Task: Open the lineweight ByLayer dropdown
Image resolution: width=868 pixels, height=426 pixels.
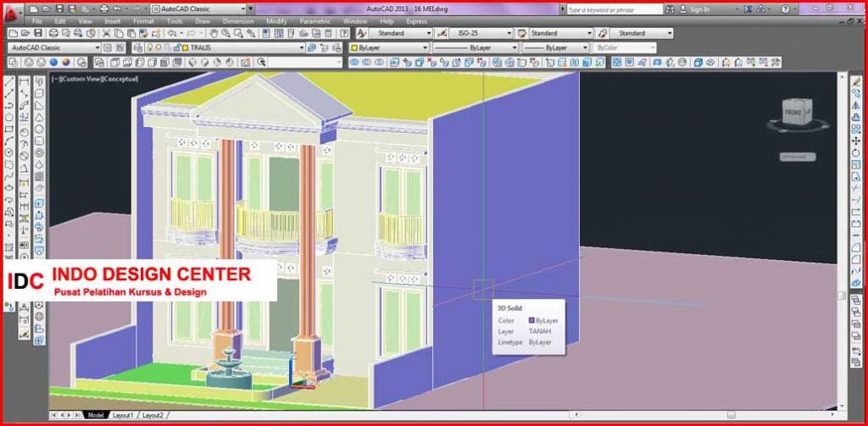Action: pyautogui.click(x=585, y=48)
